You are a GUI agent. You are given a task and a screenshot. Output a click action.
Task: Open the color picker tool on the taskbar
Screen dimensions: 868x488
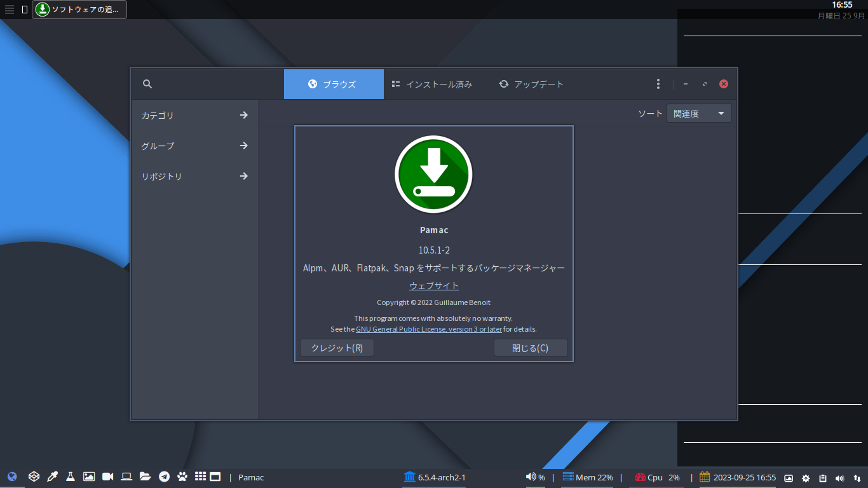coord(52,477)
